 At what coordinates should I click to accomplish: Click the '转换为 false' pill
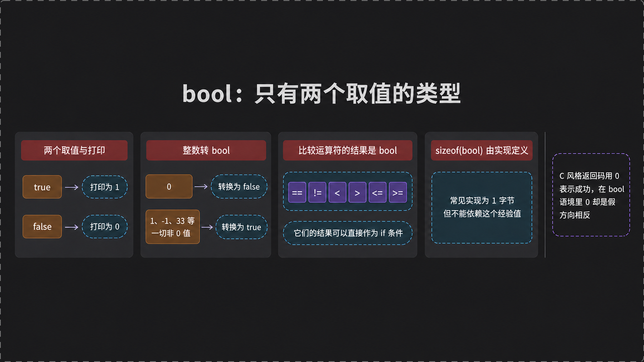[239, 187]
